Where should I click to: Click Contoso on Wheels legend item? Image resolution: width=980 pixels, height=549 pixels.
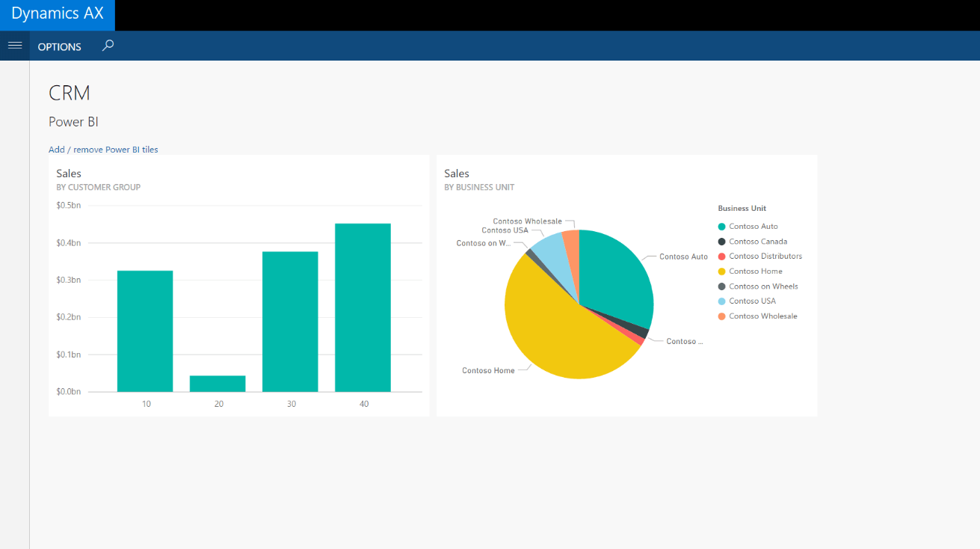click(762, 286)
